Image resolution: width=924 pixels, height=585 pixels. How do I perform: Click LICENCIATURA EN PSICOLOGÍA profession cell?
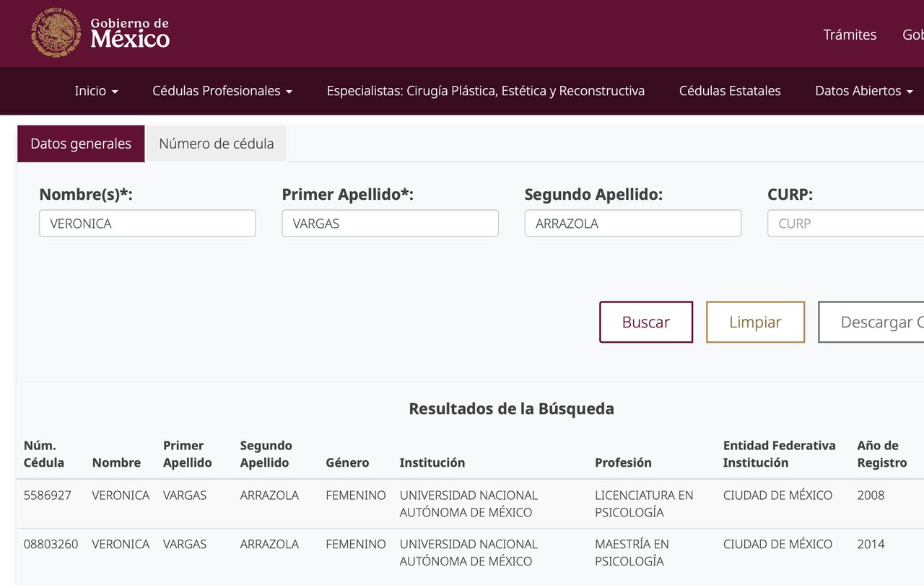tap(644, 504)
